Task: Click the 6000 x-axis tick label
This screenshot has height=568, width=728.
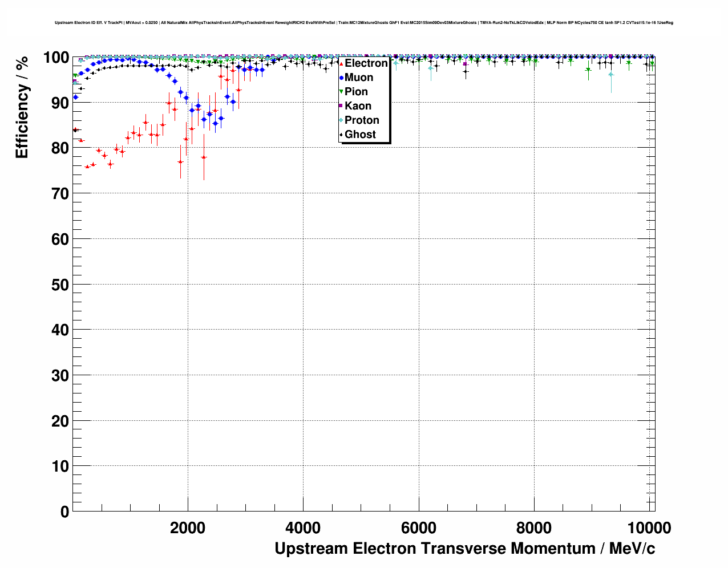Action: (x=419, y=528)
